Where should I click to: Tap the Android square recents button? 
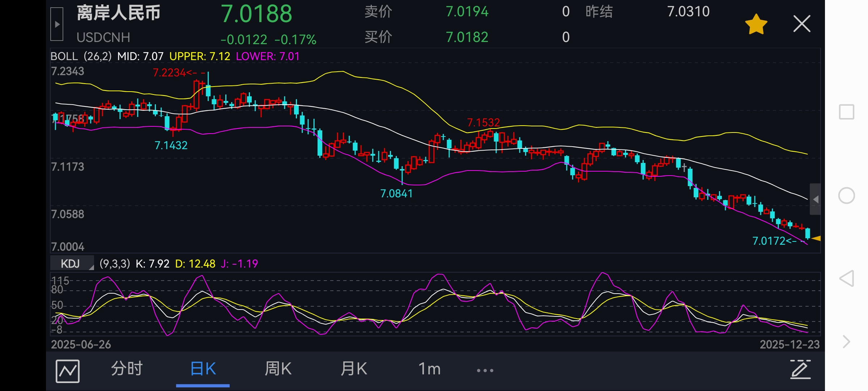(846, 112)
